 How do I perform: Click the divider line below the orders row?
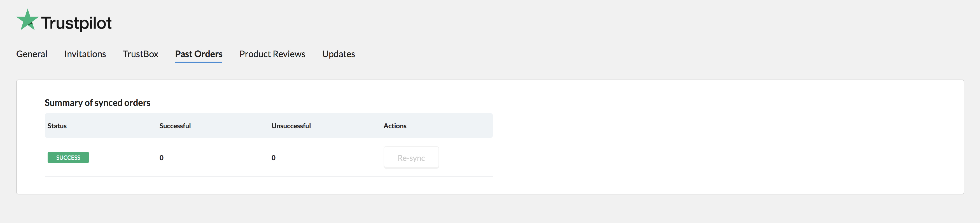(x=269, y=177)
